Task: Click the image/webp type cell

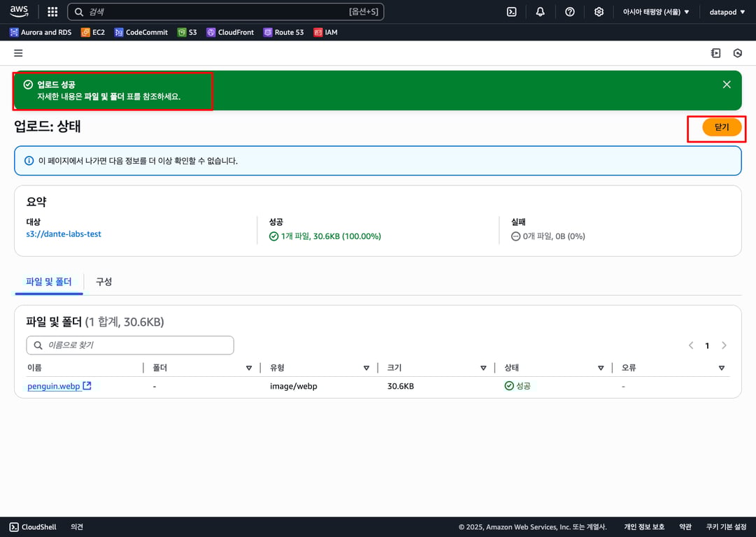Action: pos(294,386)
